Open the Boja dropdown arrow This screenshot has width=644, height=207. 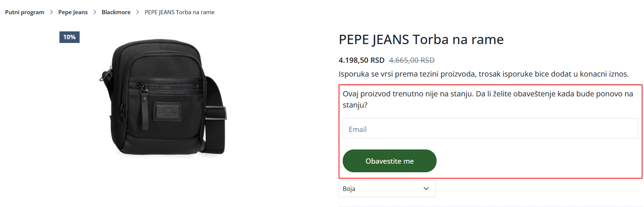(426, 189)
